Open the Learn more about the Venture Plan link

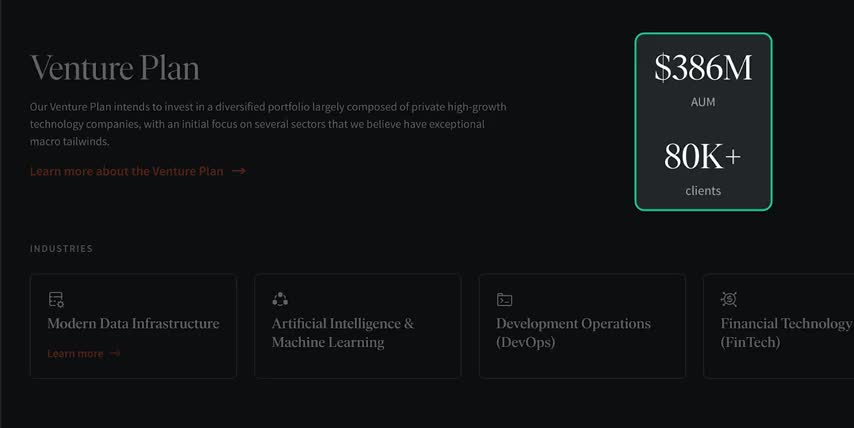(x=127, y=171)
